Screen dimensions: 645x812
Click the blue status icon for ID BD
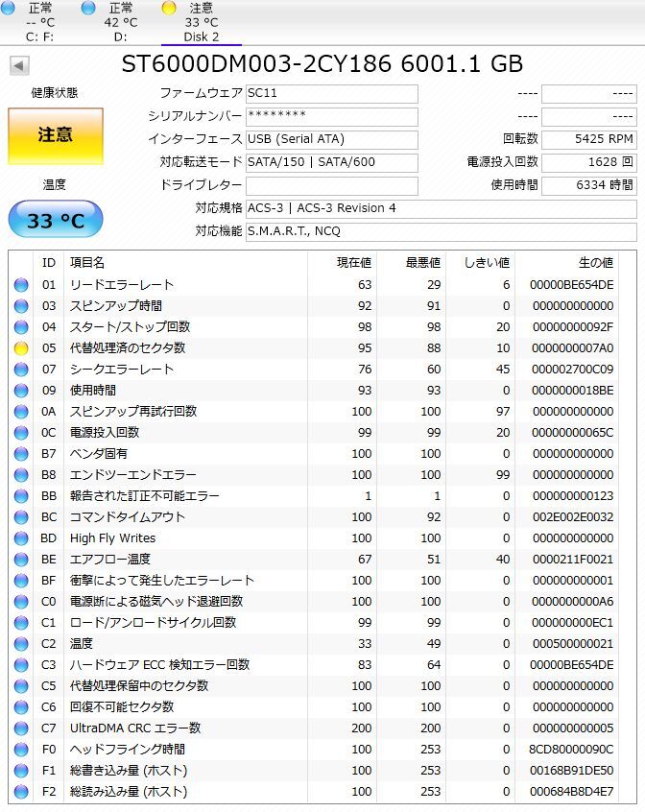pos(21,538)
